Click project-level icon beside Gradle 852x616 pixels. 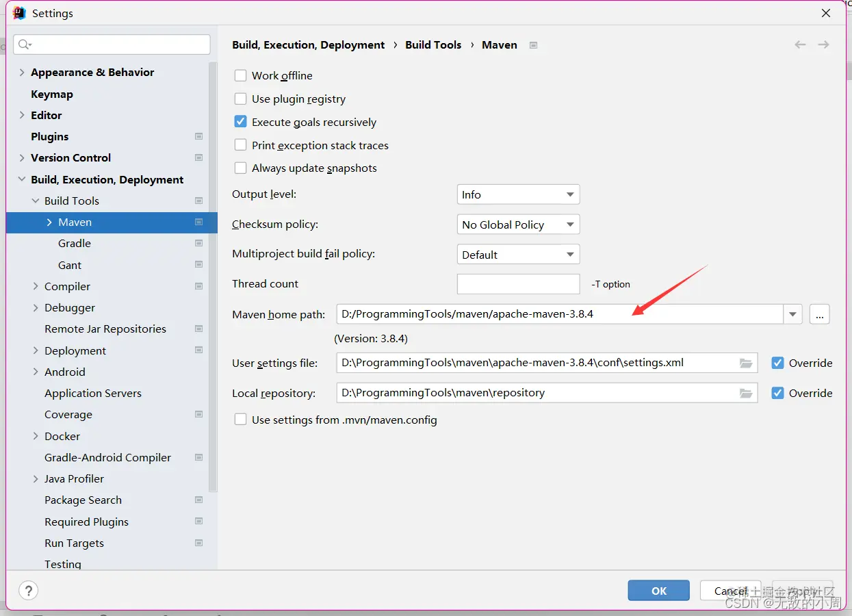pos(198,243)
